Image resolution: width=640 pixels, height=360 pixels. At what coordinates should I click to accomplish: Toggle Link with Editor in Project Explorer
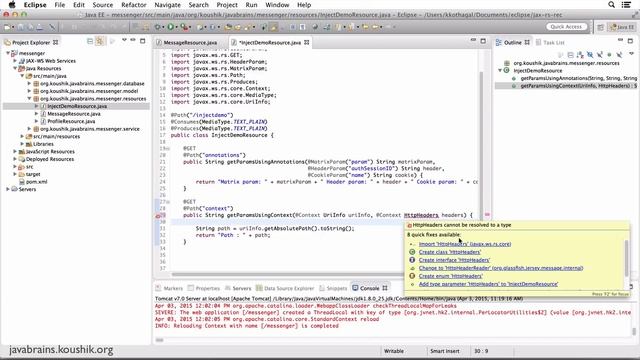pyautogui.click(x=99, y=41)
